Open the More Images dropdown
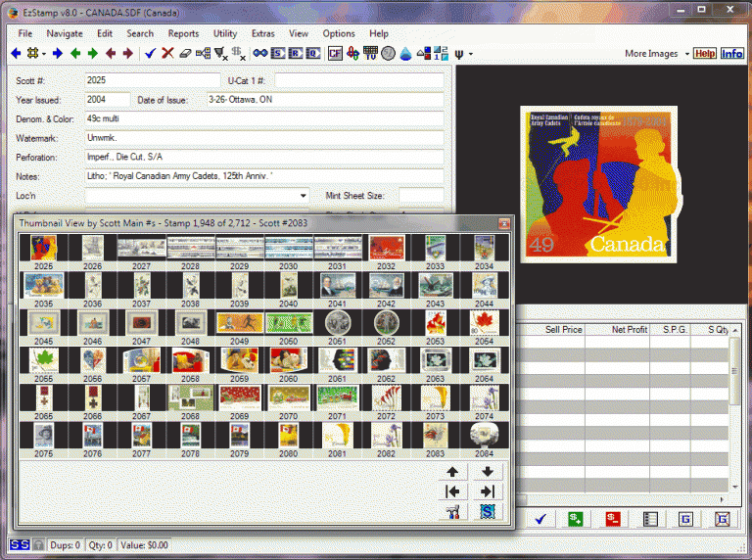 [x=686, y=54]
